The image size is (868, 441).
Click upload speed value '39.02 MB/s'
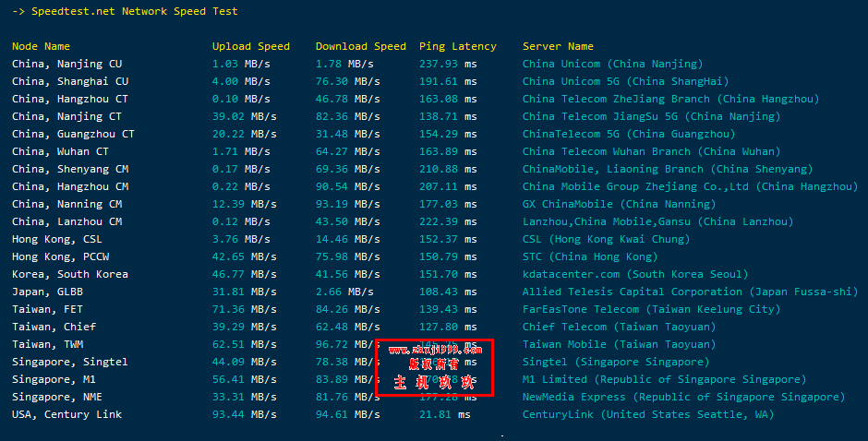pyautogui.click(x=245, y=117)
